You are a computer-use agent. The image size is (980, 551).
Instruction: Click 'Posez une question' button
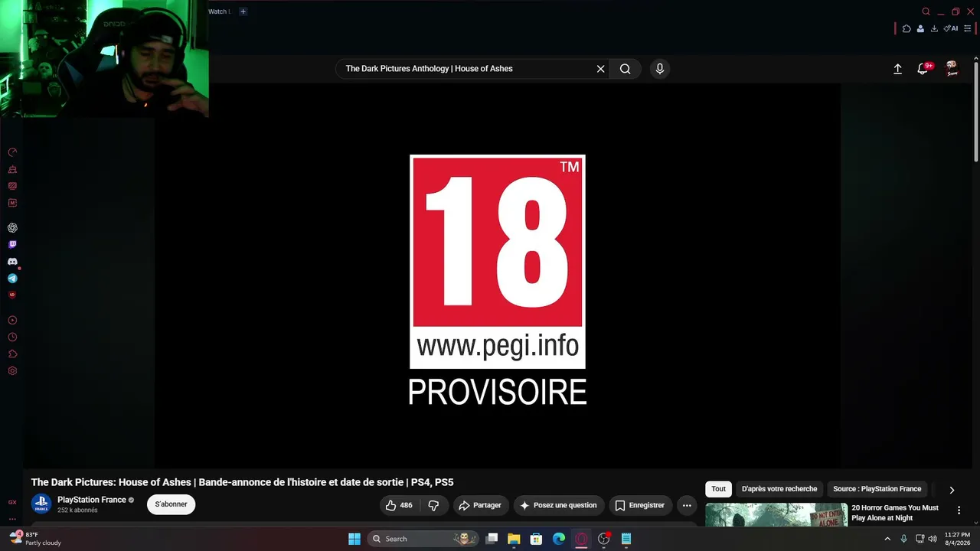pos(558,505)
